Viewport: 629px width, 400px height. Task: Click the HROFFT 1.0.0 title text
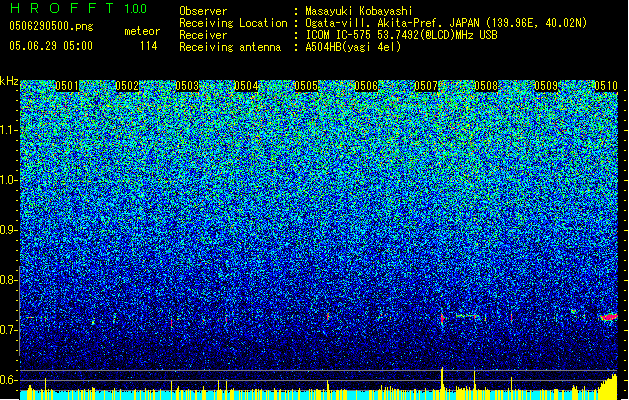pos(78,8)
